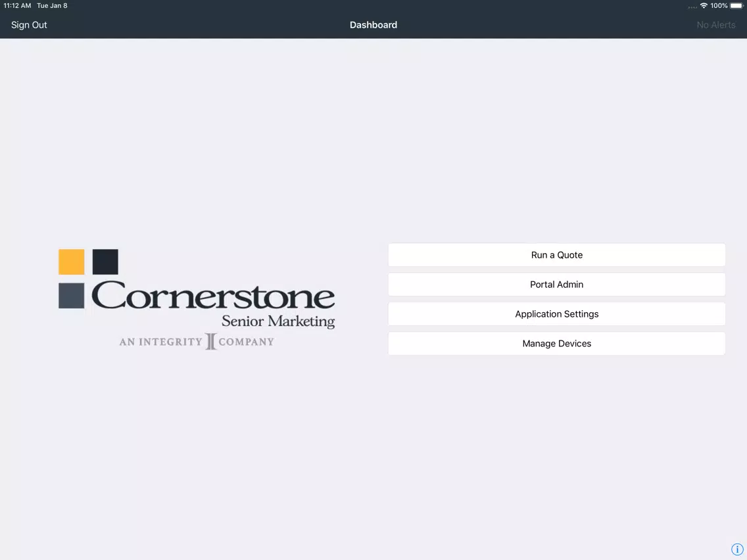
Task: Tap the Sign Out button
Action: [29, 25]
